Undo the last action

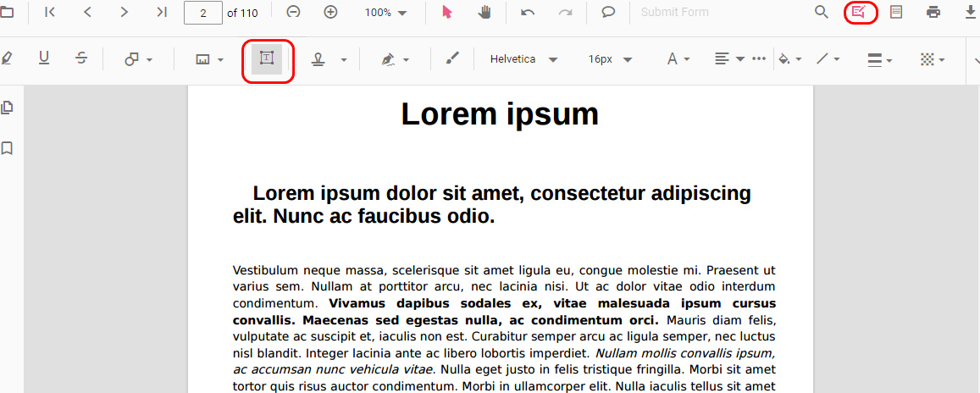pos(528,13)
